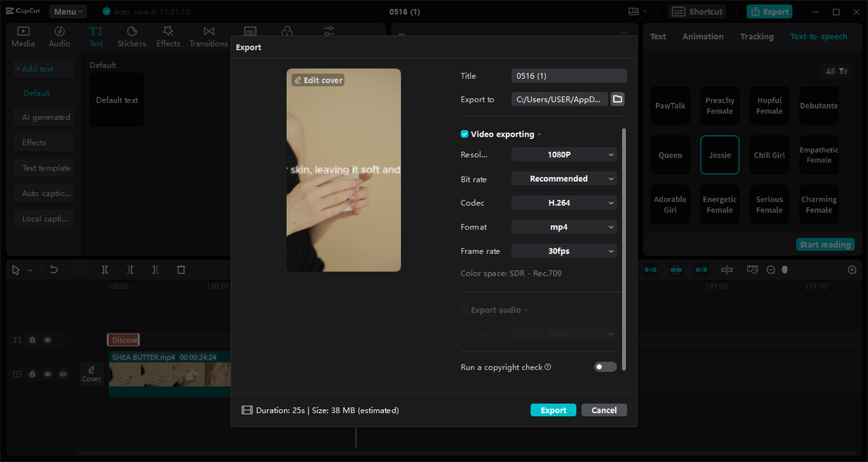
Task: Toggle the main track magnet icon
Action: point(650,270)
